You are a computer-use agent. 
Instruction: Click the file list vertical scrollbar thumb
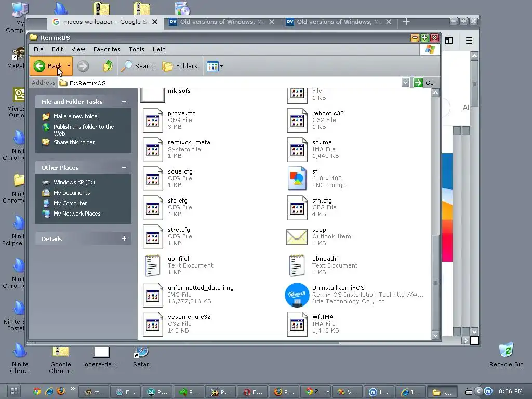436,282
